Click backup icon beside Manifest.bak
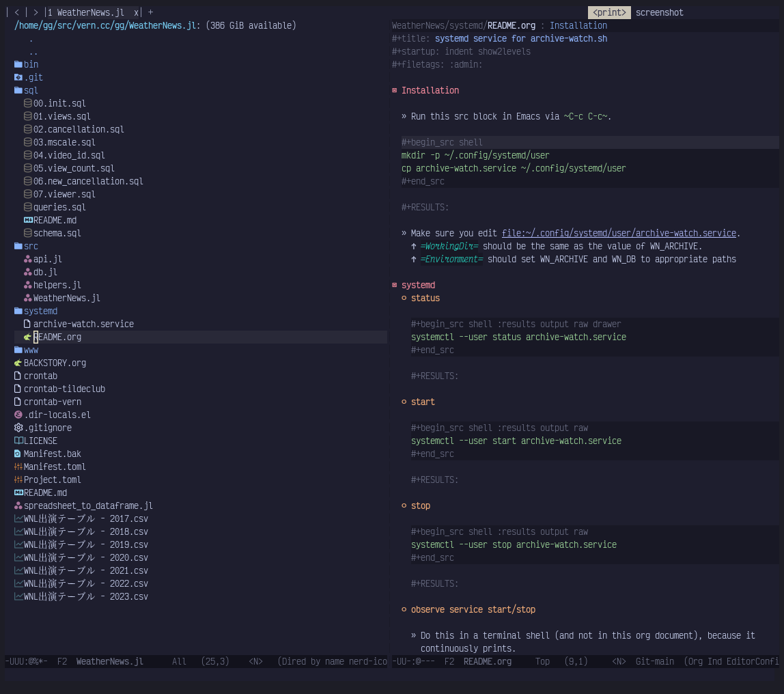This screenshot has height=694, width=784. (18, 454)
